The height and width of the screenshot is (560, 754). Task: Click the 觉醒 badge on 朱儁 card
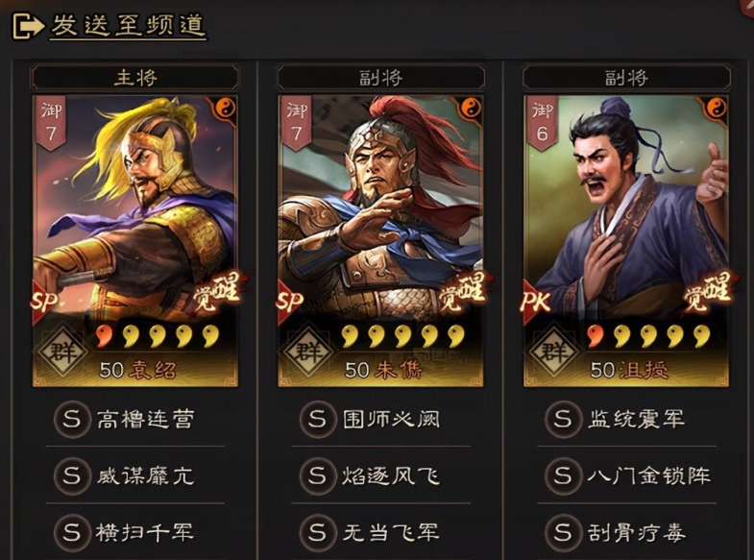click(463, 291)
